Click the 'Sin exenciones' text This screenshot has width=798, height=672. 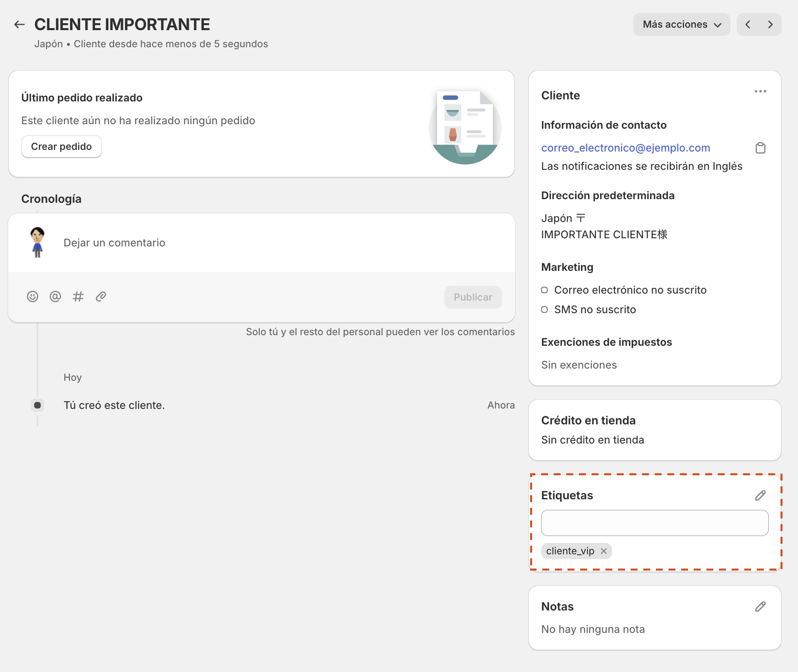pos(579,365)
